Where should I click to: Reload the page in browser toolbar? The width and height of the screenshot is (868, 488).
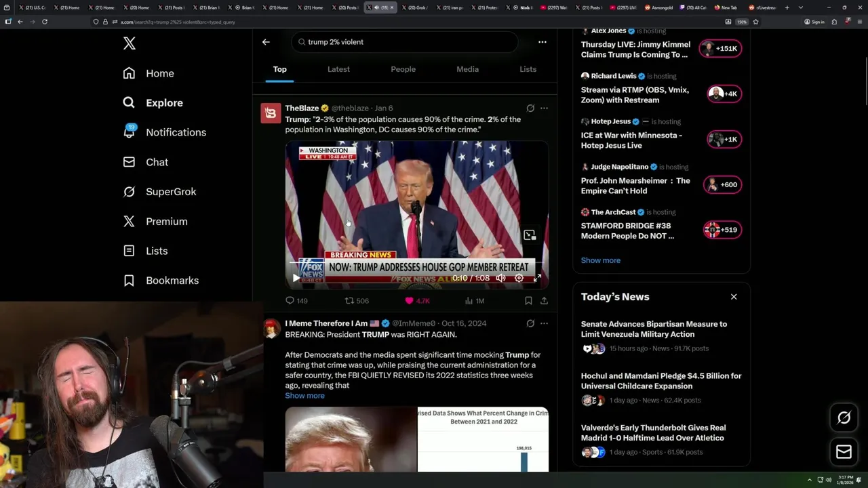point(45,22)
